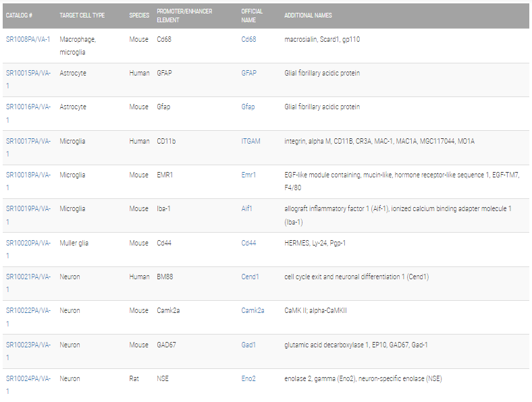Open catalog link SR10023PA/VA-1
This screenshot has width=532, height=402.
coord(28,351)
